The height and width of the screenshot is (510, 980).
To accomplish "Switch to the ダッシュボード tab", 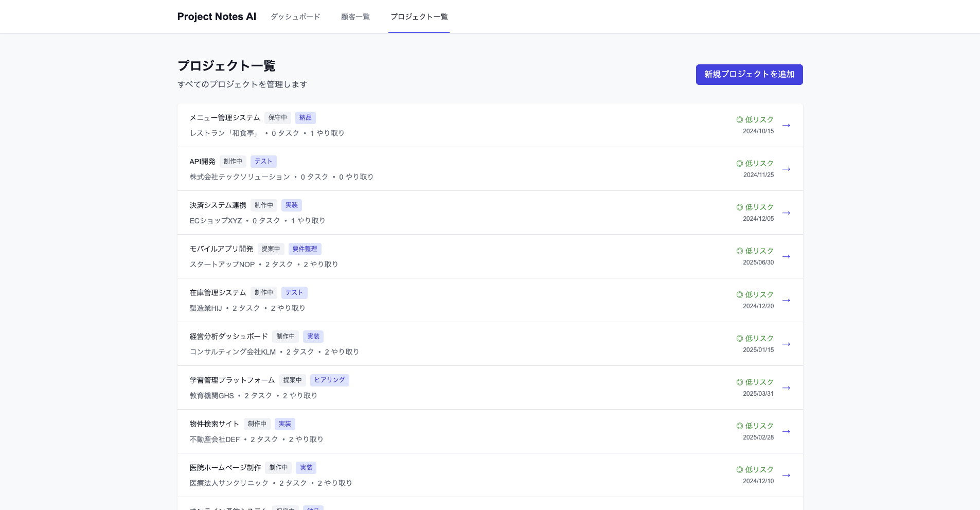I will pyautogui.click(x=295, y=16).
